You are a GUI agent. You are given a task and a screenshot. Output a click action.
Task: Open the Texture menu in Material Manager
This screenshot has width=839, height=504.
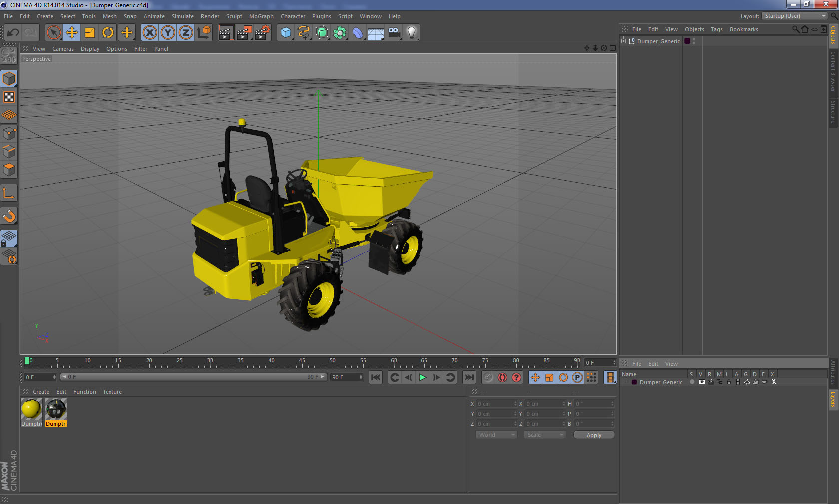(112, 392)
